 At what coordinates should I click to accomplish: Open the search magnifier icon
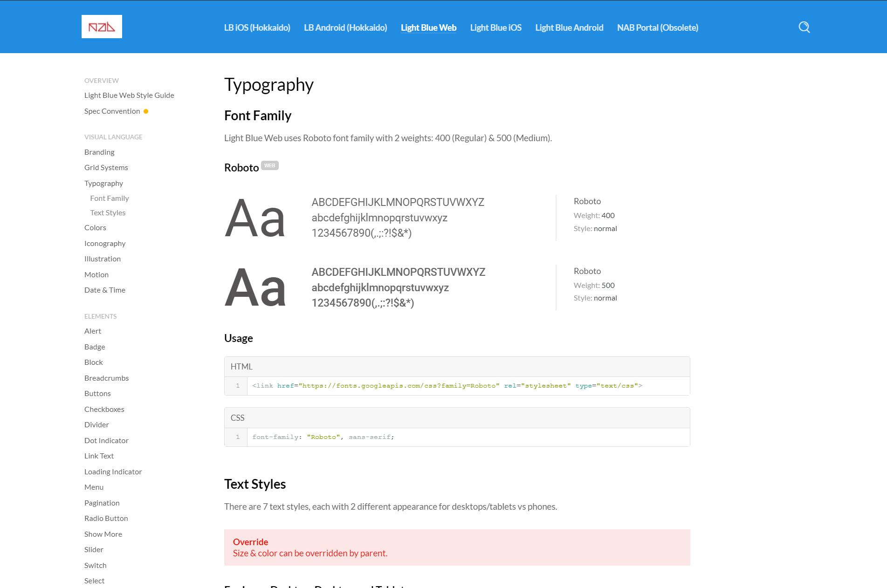point(804,27)
